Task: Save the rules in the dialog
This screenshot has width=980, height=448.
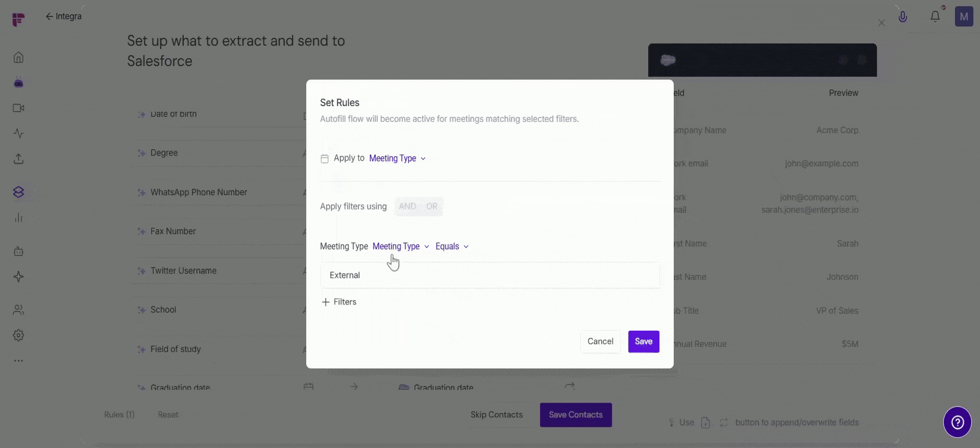Action: tap(644, 341)
